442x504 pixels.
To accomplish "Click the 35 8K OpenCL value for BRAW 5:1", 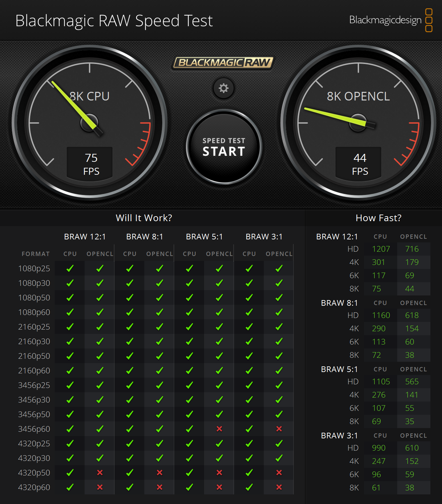I will point(409,421).
